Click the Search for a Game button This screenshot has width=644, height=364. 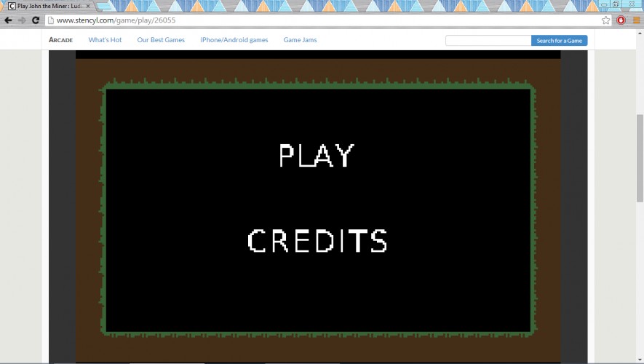[560, 40]
